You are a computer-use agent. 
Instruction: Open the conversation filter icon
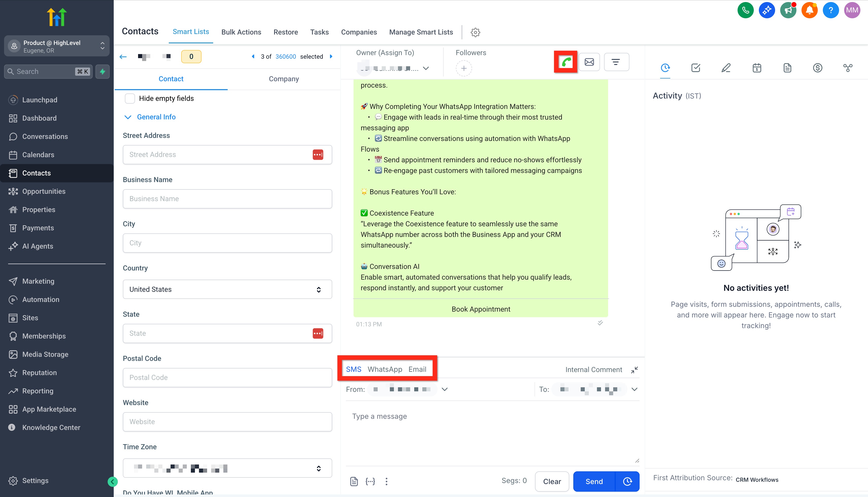click(x=616, y=62)
